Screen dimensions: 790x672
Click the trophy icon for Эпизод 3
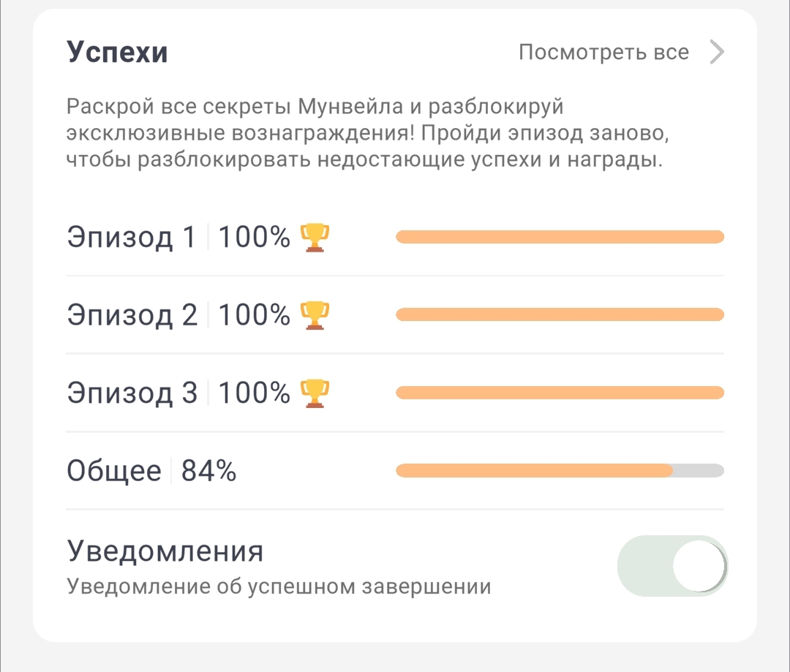315,393
